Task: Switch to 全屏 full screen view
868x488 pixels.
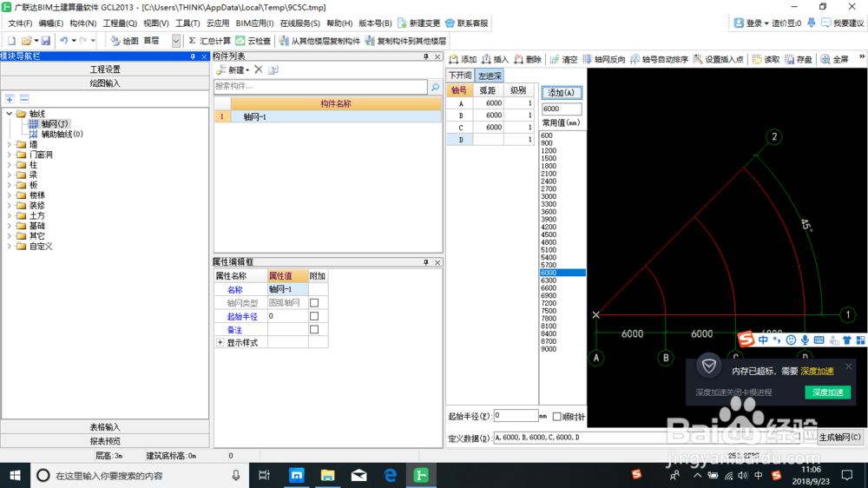Action: 835,59
